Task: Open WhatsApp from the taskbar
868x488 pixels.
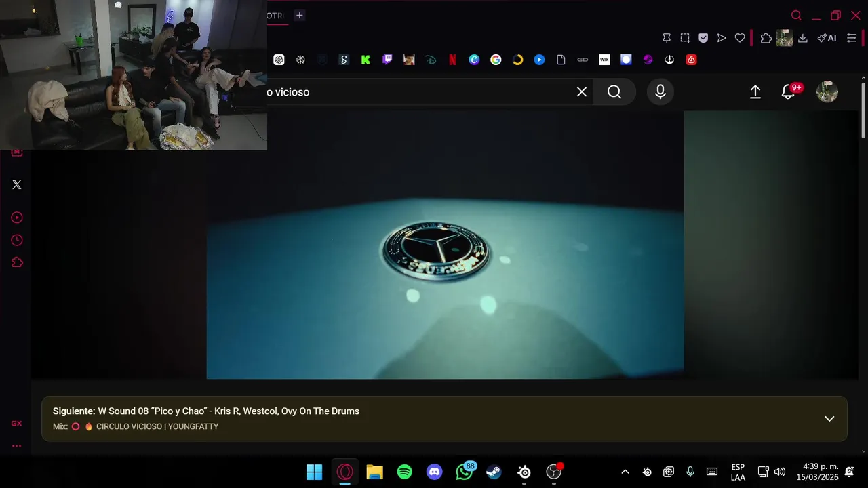Action: pos(465,472)
